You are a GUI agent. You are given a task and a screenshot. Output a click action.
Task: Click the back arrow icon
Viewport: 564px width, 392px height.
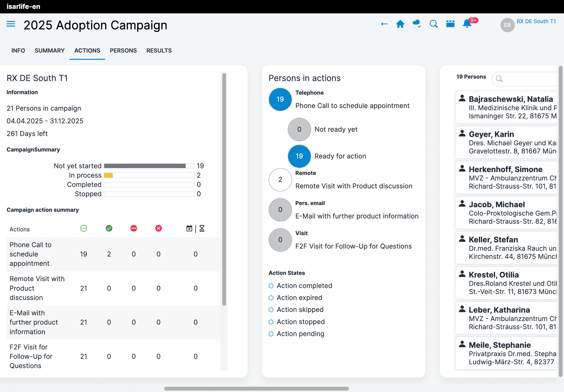(x=384, y=24)
